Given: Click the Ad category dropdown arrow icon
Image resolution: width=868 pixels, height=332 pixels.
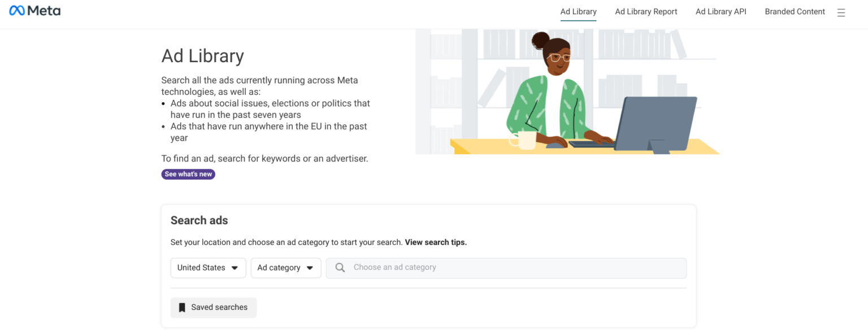Looking at the screenshot, I should click(x=310, y=268).
